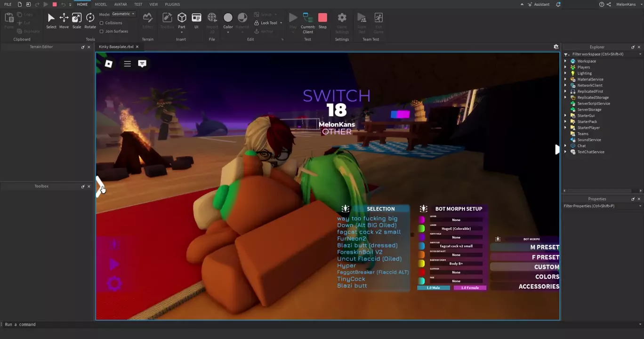Choose the Rotate tool

coord(90,21)
